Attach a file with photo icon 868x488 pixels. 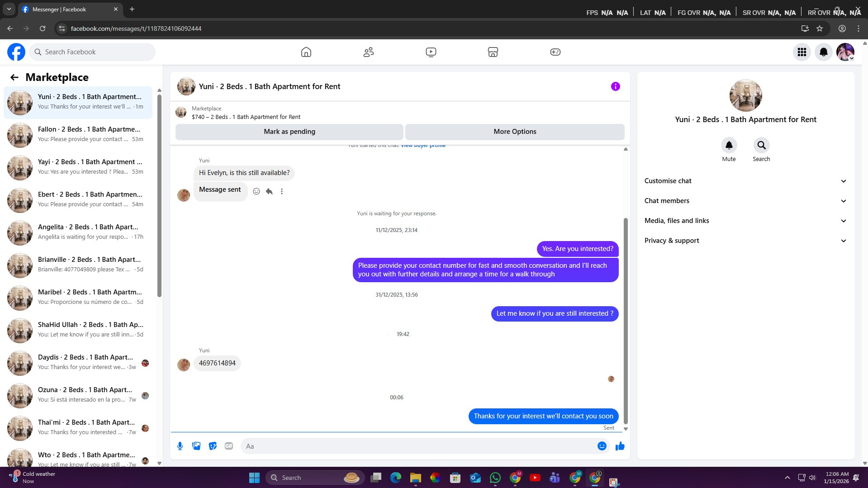tap(196, 446)
